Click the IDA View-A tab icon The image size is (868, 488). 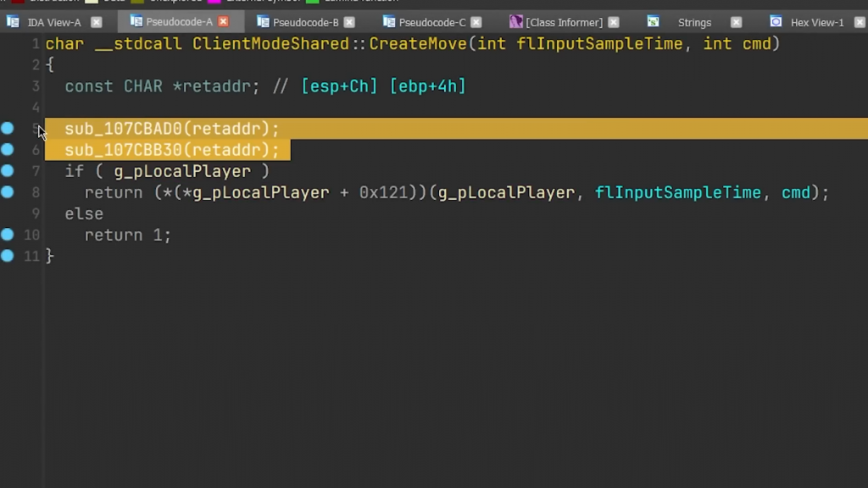tap(13, 21)
